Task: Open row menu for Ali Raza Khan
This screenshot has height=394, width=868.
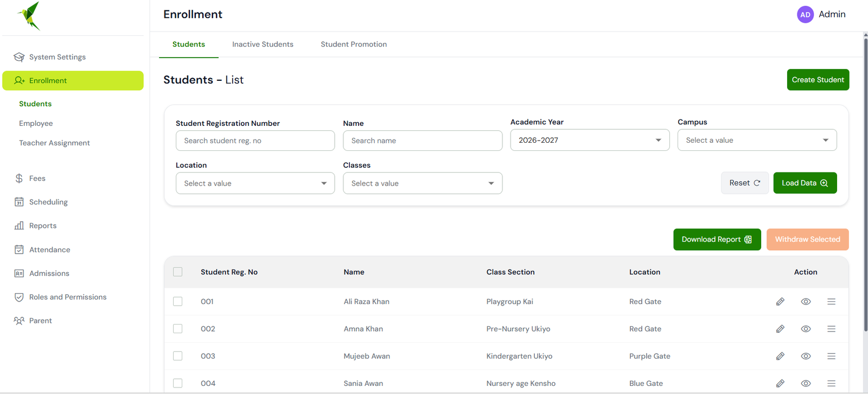Action: tap(831, 302)
